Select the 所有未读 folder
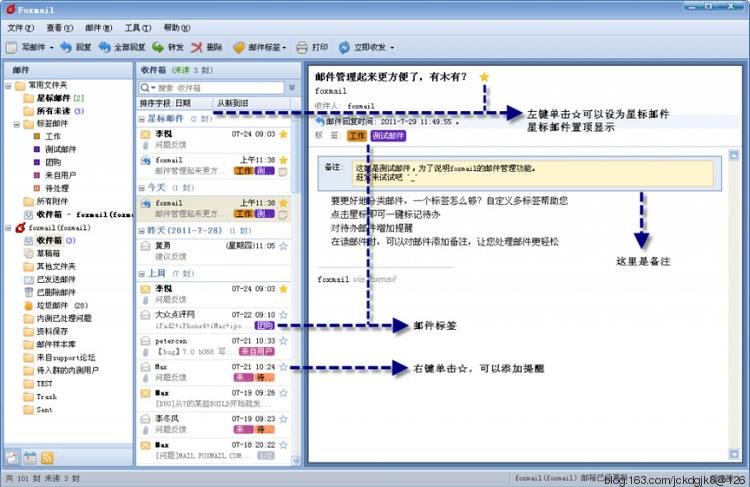The width and height of the screenshot is (750, 487). pyautogui.click(x=54, y=111)
